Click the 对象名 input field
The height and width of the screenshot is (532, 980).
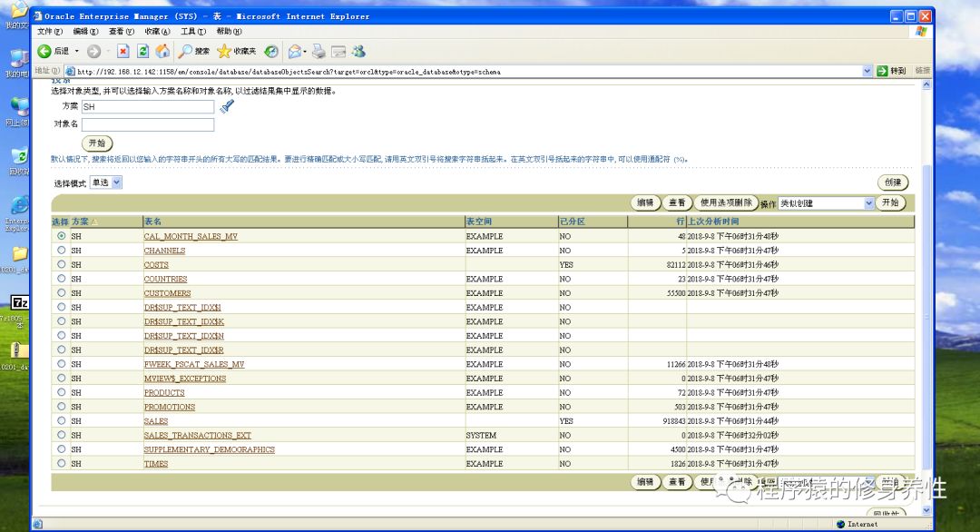coord(147,124)
